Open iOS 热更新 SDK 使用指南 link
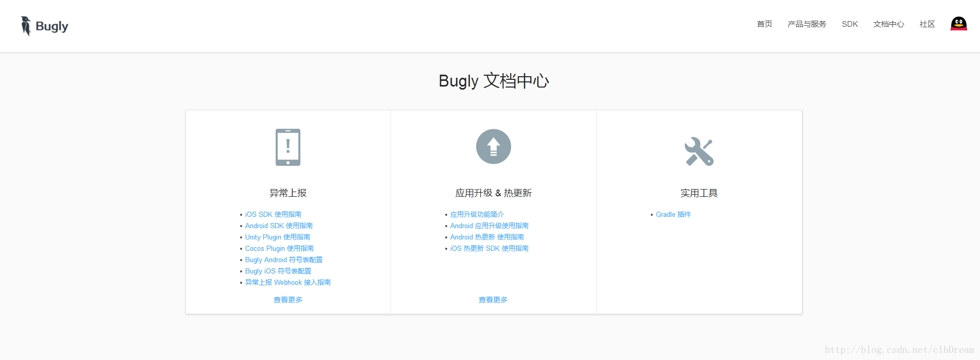Screen dimensions: 980x360 click(489, 248)
